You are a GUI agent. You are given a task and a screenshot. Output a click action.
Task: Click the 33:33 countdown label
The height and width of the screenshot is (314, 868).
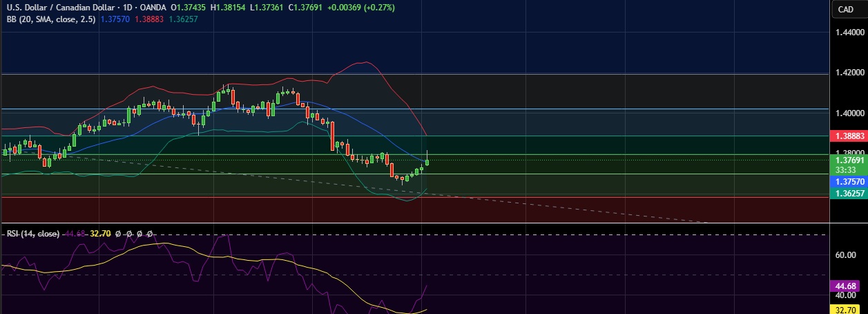click(x=845, y=169)
